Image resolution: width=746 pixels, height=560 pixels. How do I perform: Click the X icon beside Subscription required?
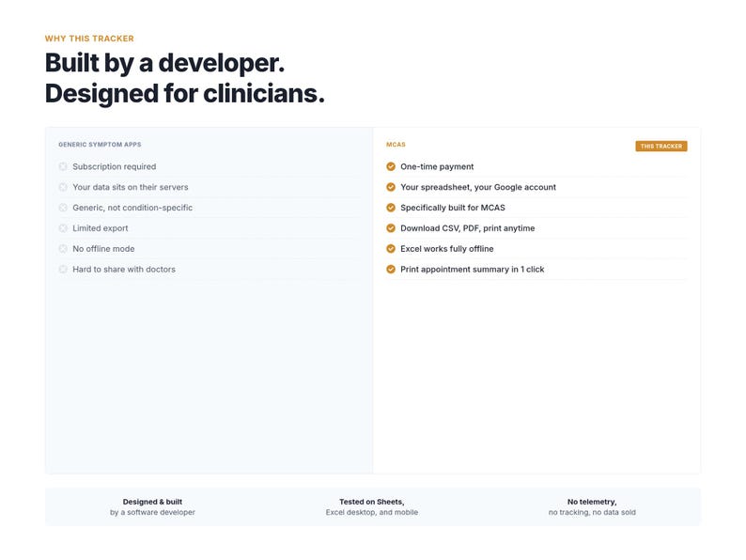pyautogui.click(x=63, y=166)
